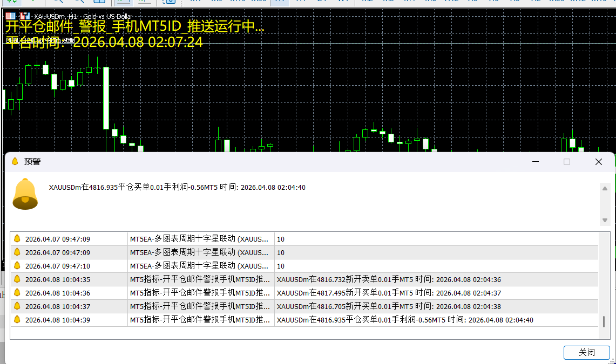Click the bell icon for the 10:04:37 alert
This screenshot has height=364, width=616.
[x=17, y=306]
